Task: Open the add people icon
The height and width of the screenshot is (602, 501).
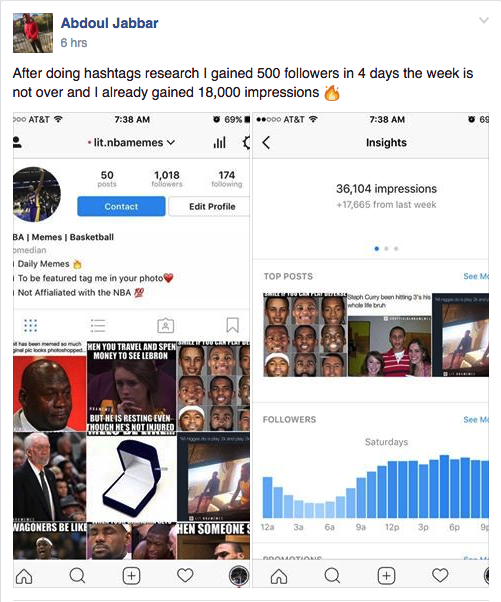Action: click(17, 142)
